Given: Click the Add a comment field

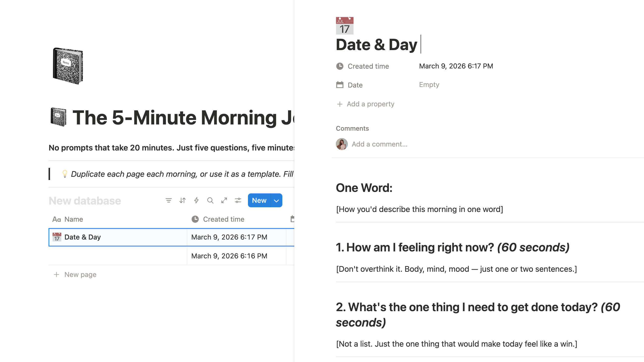Looking at the screenshot, I should (379, 144).
